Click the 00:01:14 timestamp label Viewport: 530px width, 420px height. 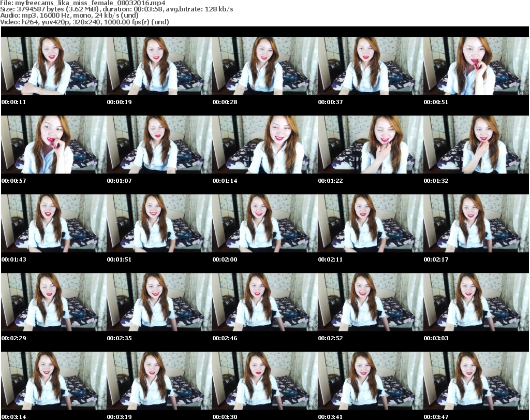[x=225, y=181]
